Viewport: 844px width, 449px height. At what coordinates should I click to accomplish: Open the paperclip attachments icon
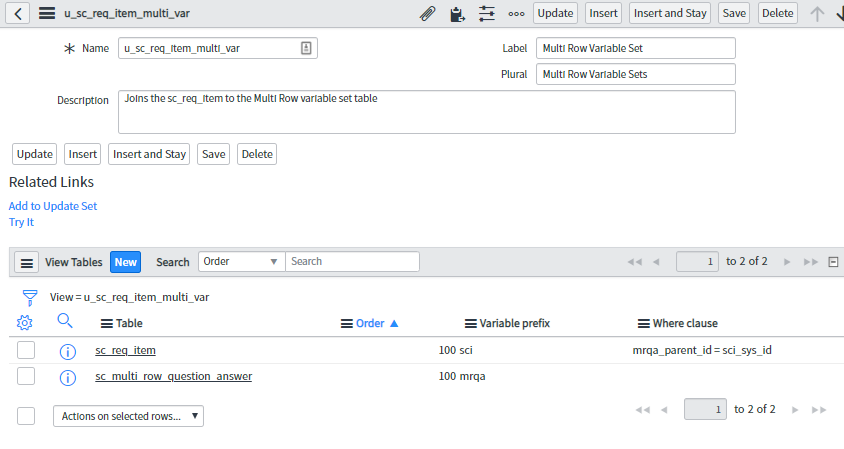pyautogui.click(x=427, y=13)
